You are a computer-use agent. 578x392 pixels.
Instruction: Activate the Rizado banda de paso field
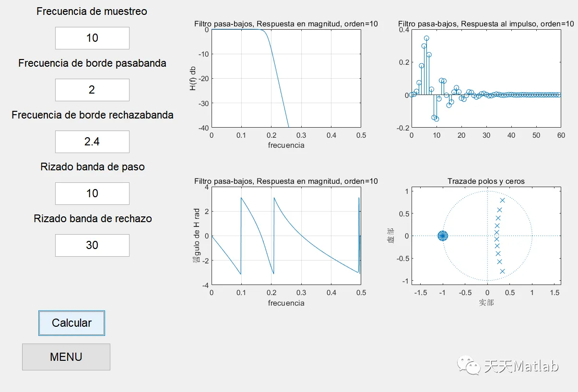click(x=92, y=193)
